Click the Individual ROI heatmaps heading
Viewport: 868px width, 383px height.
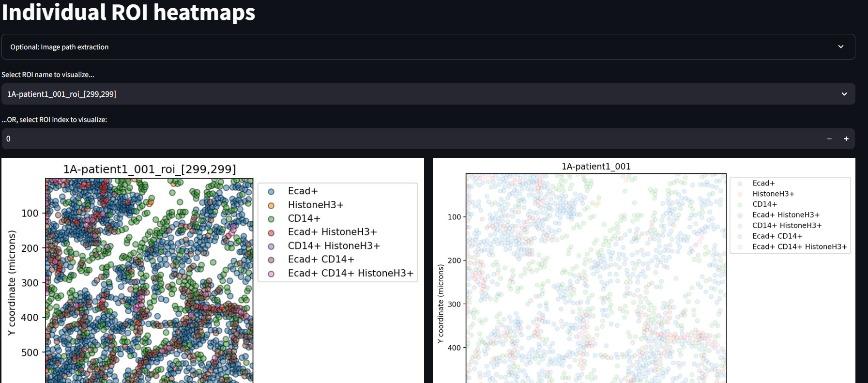(128, 12)
